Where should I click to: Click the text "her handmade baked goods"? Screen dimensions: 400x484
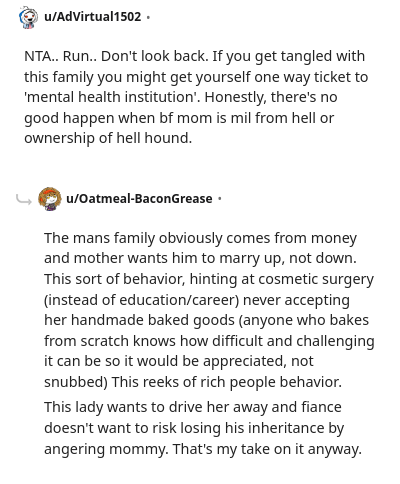(139, 320)
